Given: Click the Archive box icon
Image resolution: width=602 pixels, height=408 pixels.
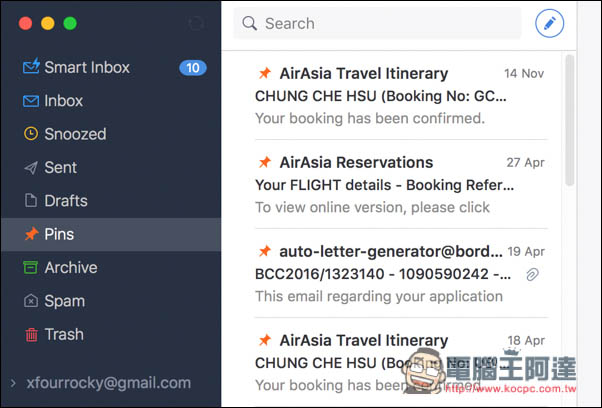Looking at the screenshot, I should tap(30, 267).
